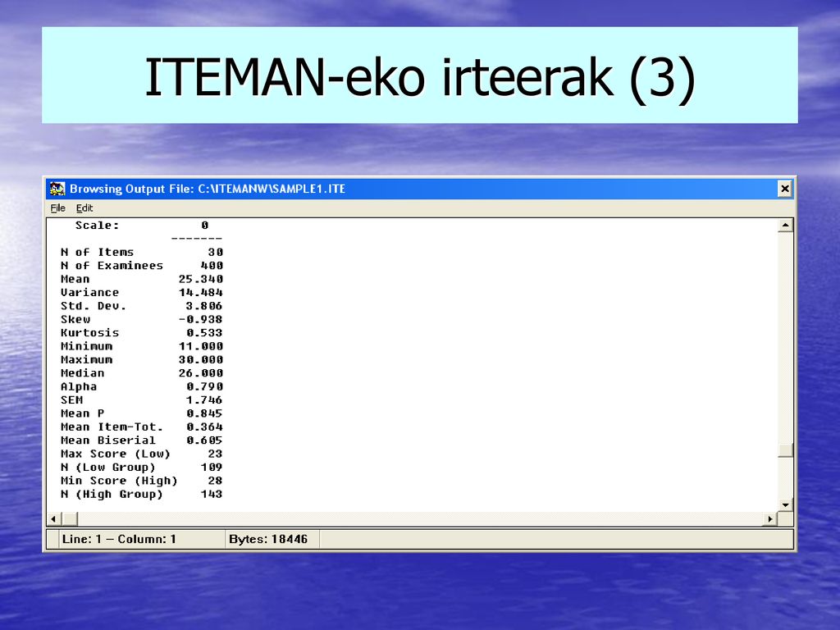Image resolution: width=840 pixels, height=630 pixels.
Task: Click the 'Min Score (High)' label
Action: tap(119, 481)
